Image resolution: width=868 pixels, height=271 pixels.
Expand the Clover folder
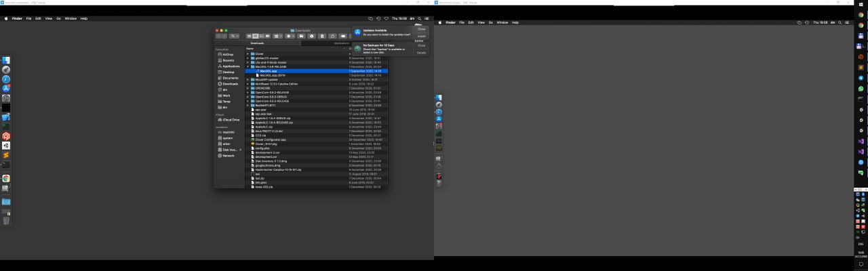click(x=248, y=54)
